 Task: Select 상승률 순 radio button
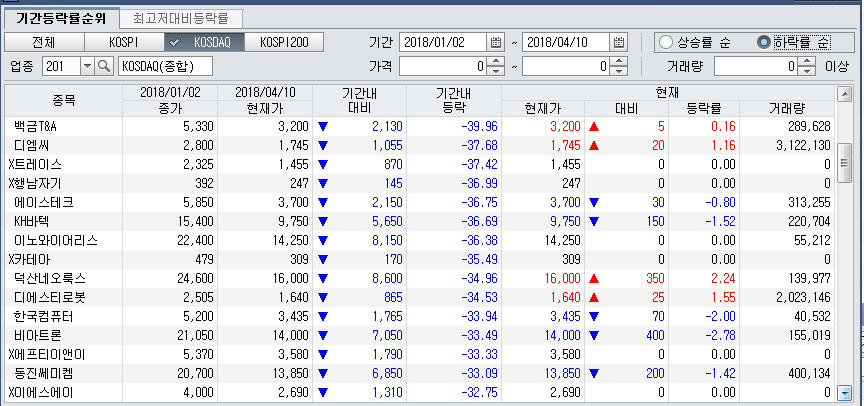(x=666, y=42)
